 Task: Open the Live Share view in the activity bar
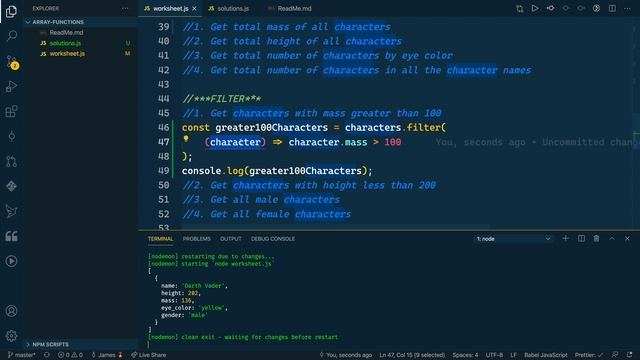tap(11, 211)
